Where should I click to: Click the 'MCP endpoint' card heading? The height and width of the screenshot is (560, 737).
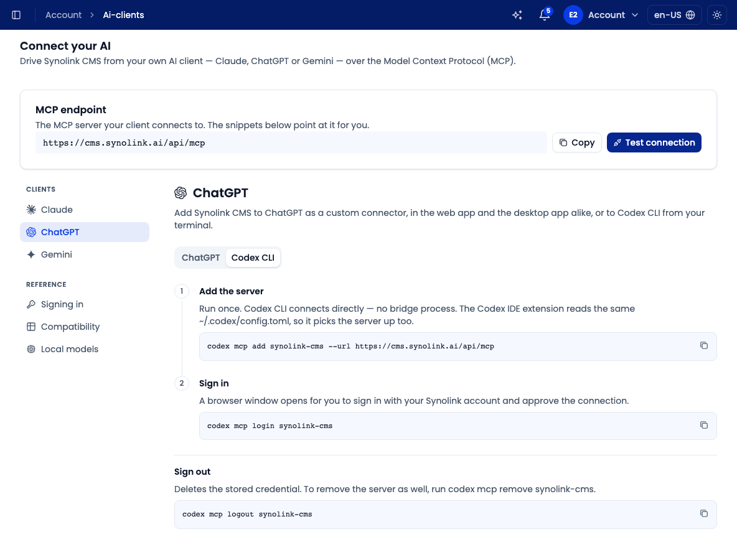71,110
